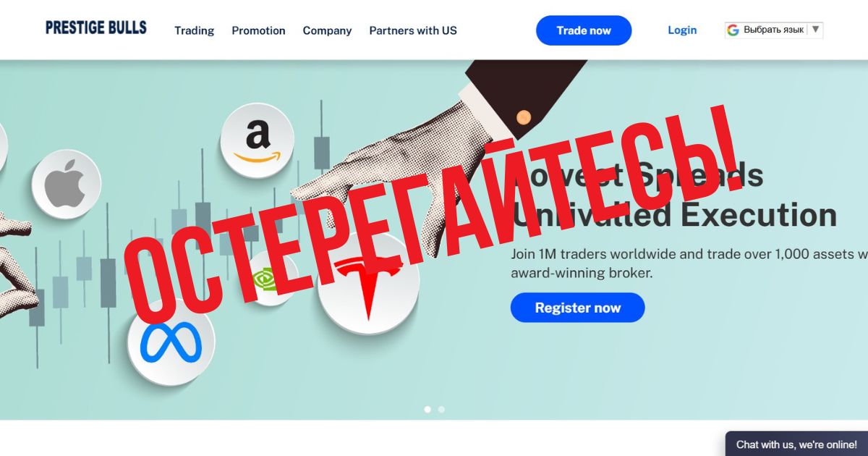Open Partners with US menu
Screen dimensions: 868x456
point(413,30)
